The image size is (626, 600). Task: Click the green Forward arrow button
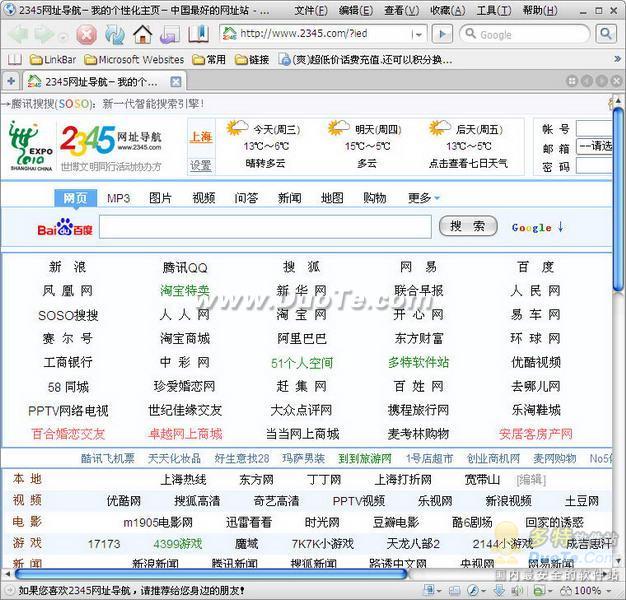44,34
